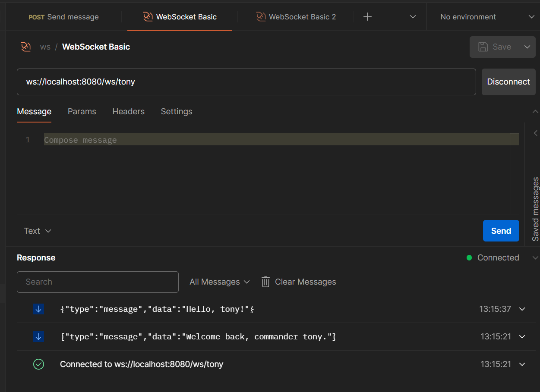Image resolution: width=540 pixels, height=392 pixels.
Task: Open the All Messages filter dropdown
Action: [x=219, y=282]
